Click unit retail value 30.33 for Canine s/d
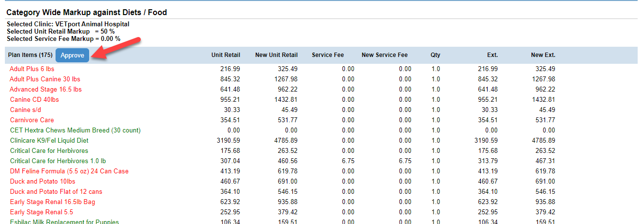 232,110
